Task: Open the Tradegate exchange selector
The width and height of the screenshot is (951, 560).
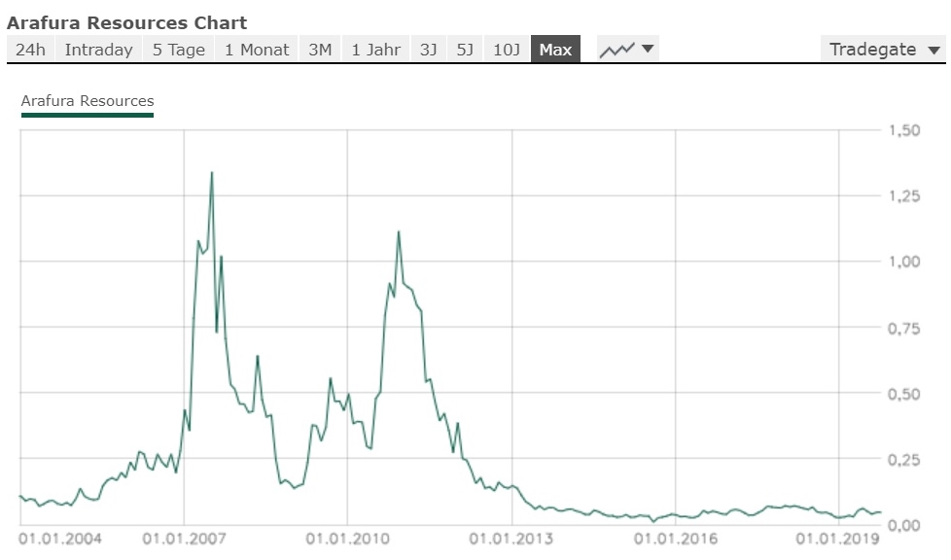Action: (x=873, y=48)
